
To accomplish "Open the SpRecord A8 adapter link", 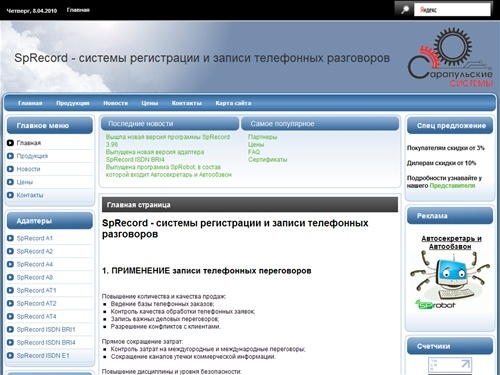I will 35,277.
